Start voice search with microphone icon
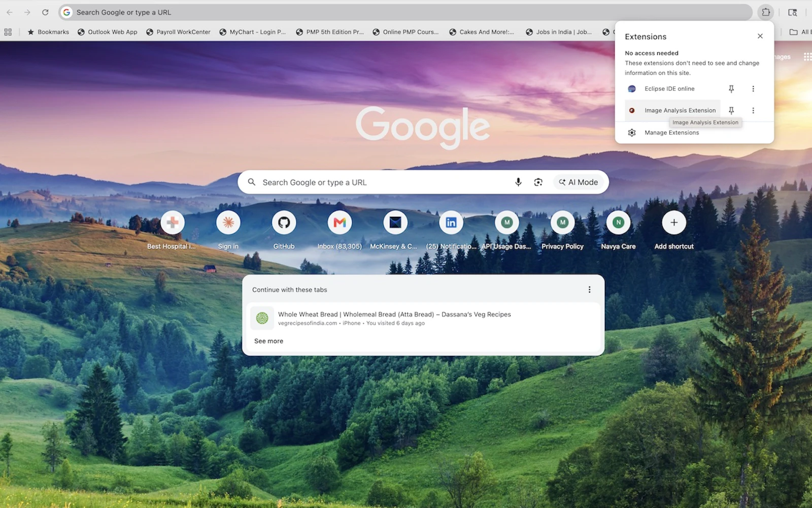812x508 pixels. pyautogui.click(x=518, y=182)
